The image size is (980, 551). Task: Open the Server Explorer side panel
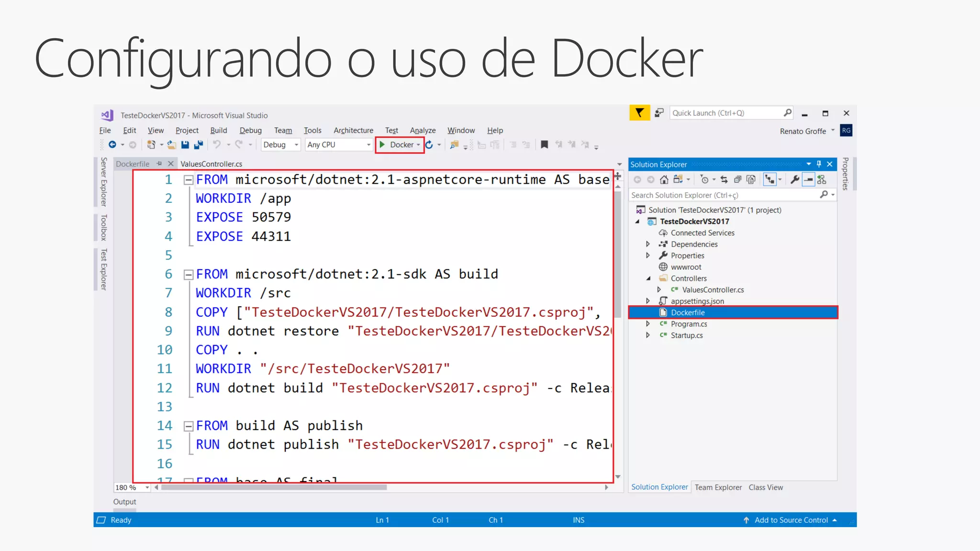click(x=103, y=182)
